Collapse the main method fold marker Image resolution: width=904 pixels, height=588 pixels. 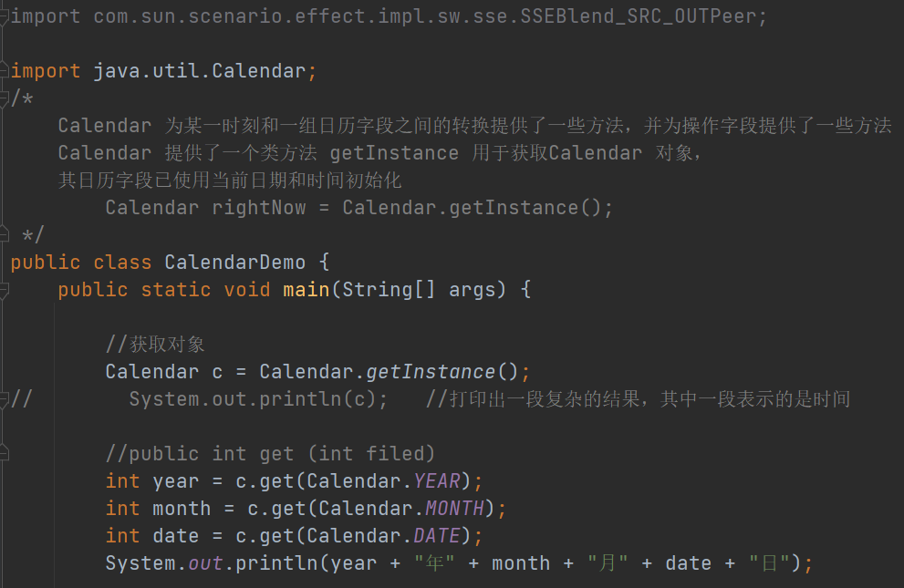[5, 290]
